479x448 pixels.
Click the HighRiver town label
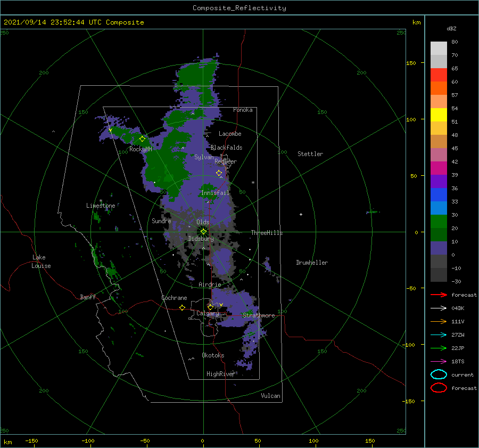tap(220, 374)
